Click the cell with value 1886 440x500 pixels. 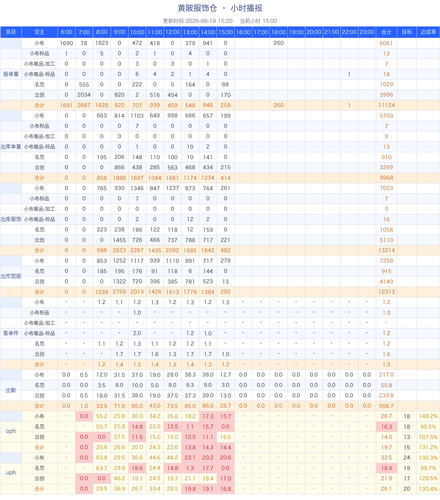(119, 178)
